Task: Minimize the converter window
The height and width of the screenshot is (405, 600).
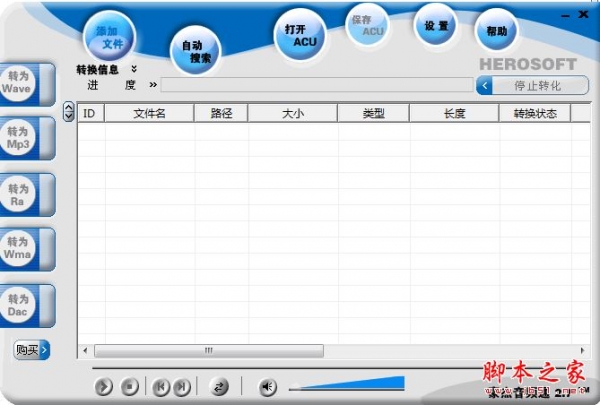Action: (x=566, y=16)
